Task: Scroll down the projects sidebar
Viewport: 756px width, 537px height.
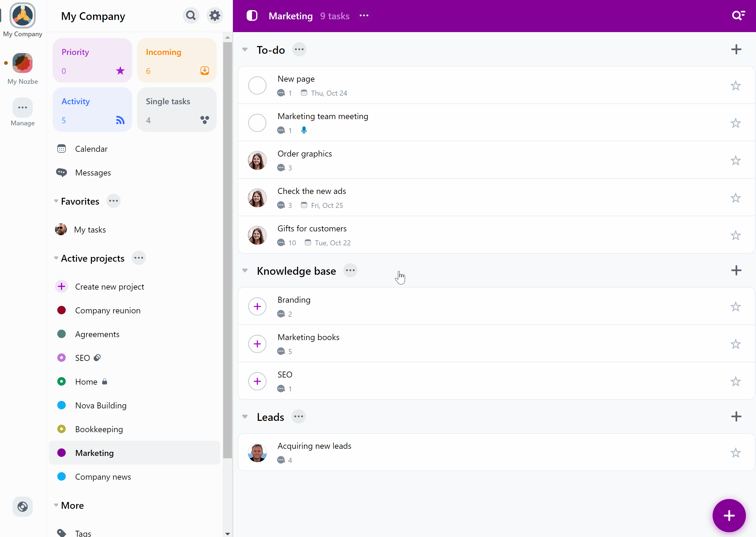Action: click(x=227, y=533)
